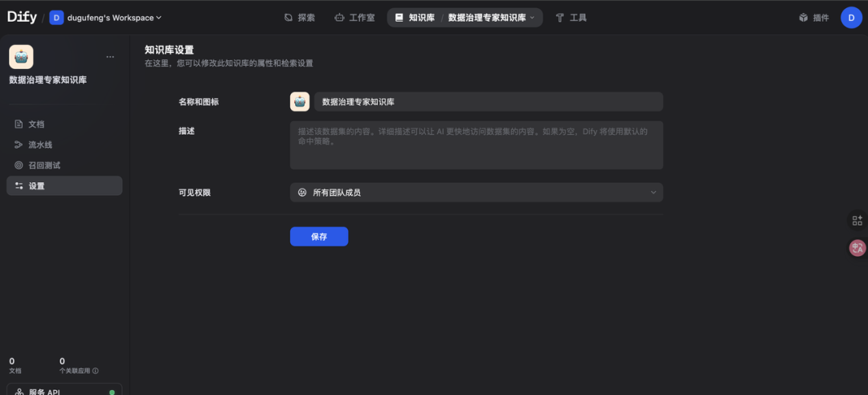Select the 设置 sidebar item

(x=64, y=185)
